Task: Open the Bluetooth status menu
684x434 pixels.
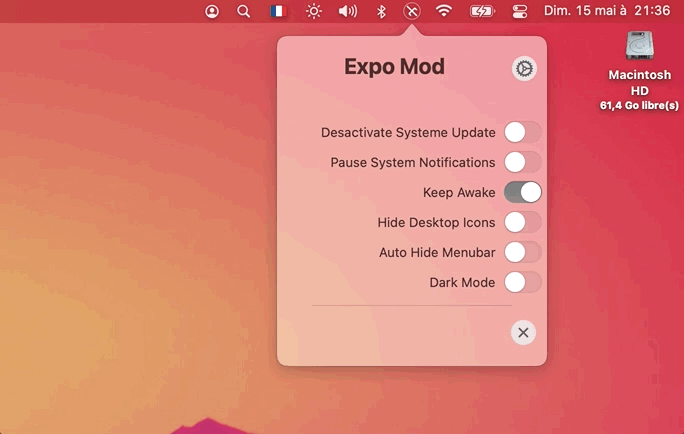Action: 381,11
